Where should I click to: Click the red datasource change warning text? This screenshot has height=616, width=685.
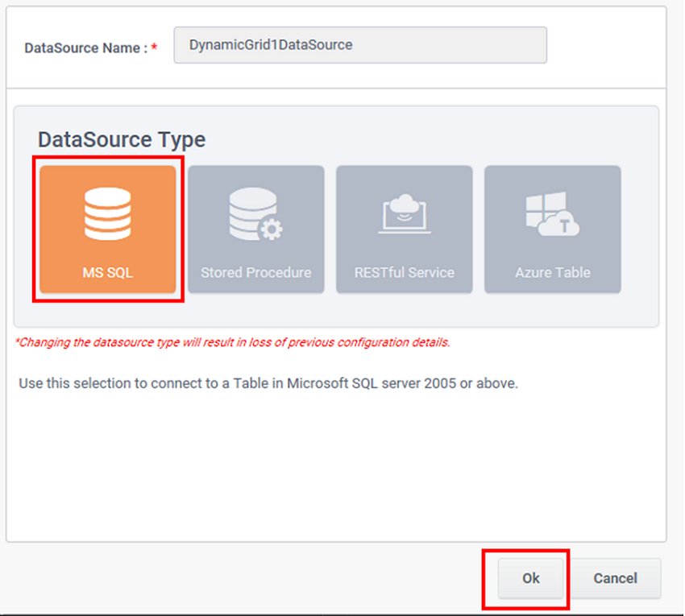coord(232,342)
